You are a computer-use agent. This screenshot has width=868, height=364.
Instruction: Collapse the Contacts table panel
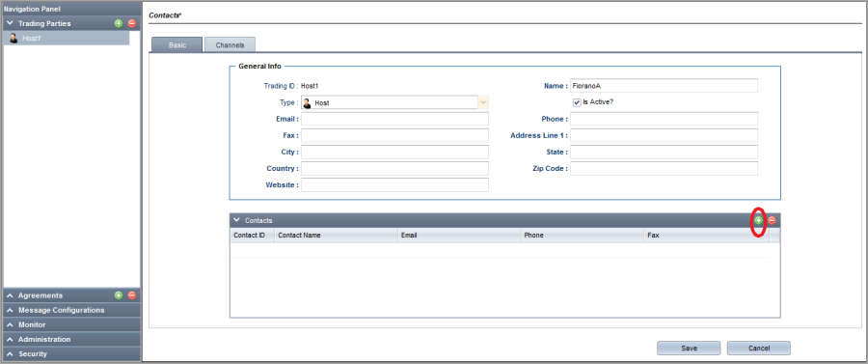pos(237,220)
